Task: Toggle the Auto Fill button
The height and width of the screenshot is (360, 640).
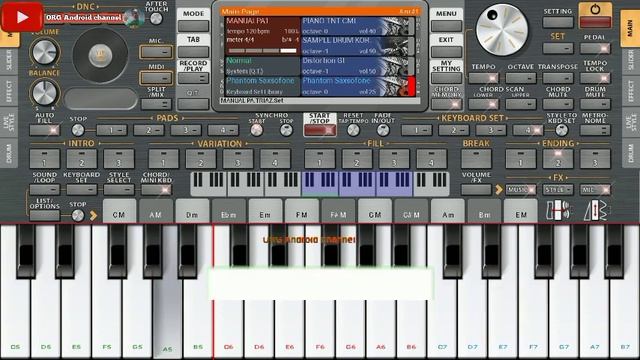Action: [x=44, y=130]
